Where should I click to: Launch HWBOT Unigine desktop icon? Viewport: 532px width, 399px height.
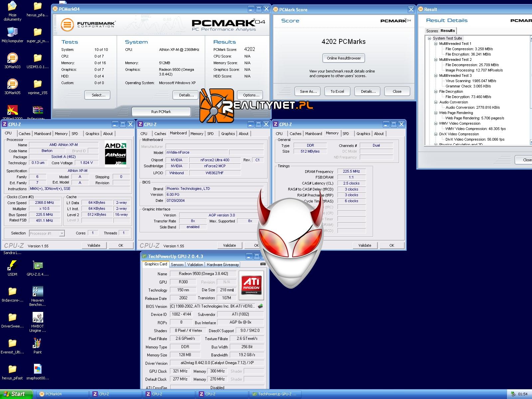(38, 322)
